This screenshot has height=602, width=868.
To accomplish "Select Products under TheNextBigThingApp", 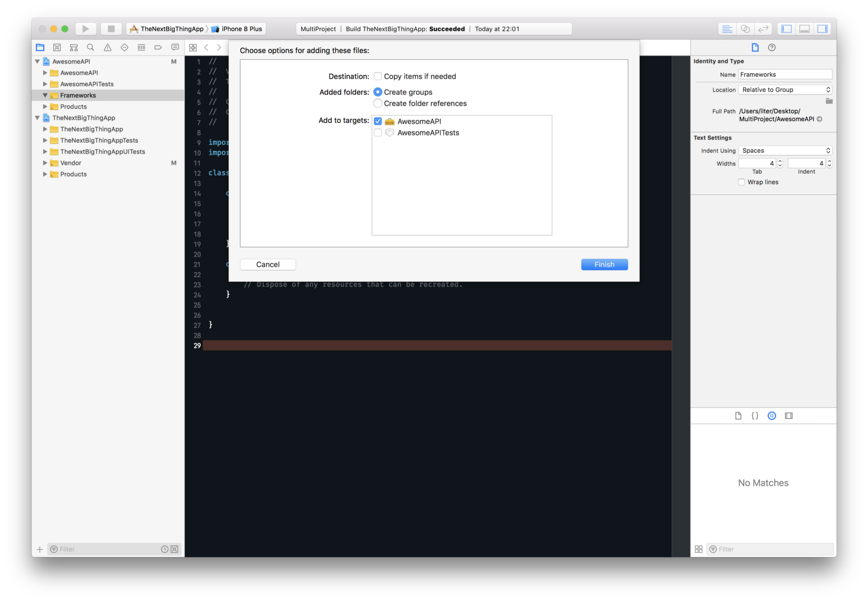I will (x=108, y=174).
